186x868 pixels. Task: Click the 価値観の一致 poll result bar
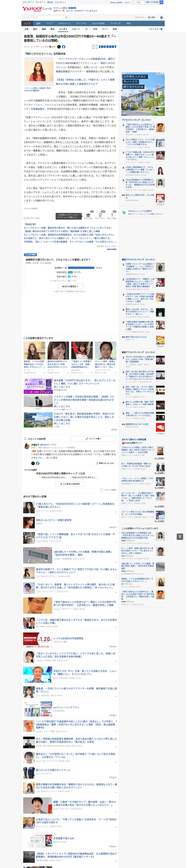[81, 268]
